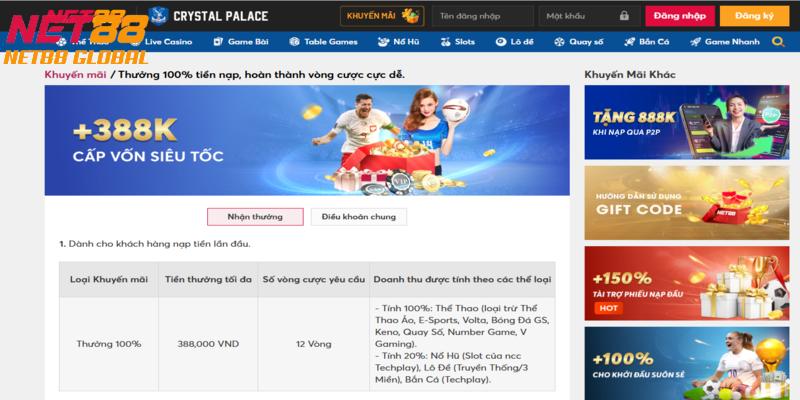
Task: Open the Game Bài menu
Action: click(241, 42)
